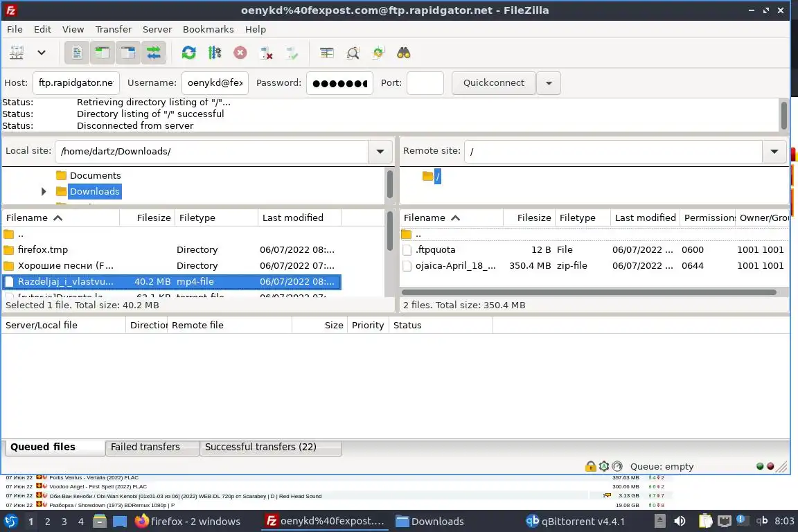Cancel current operation red icon
The width and height of the screenshot is (798, 532).
click(x=240, y=53)
